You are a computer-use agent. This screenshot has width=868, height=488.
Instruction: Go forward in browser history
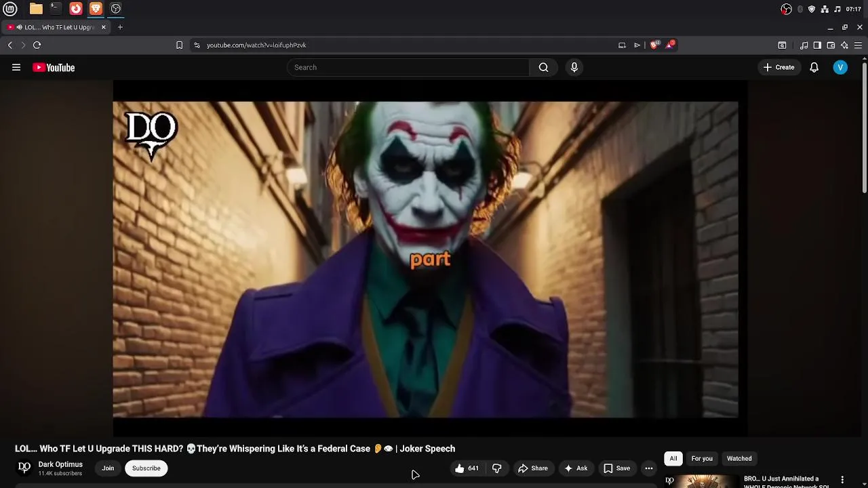[x=23, y=45]
